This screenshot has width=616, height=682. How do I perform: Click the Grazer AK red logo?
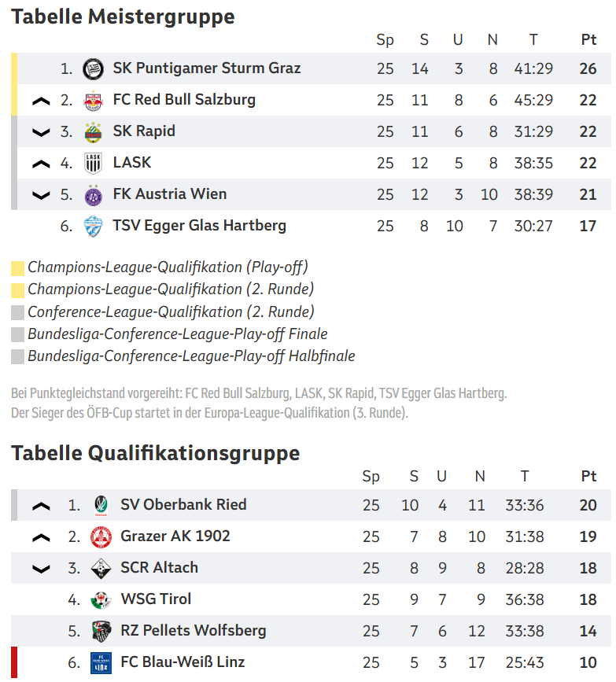point(101,536)
